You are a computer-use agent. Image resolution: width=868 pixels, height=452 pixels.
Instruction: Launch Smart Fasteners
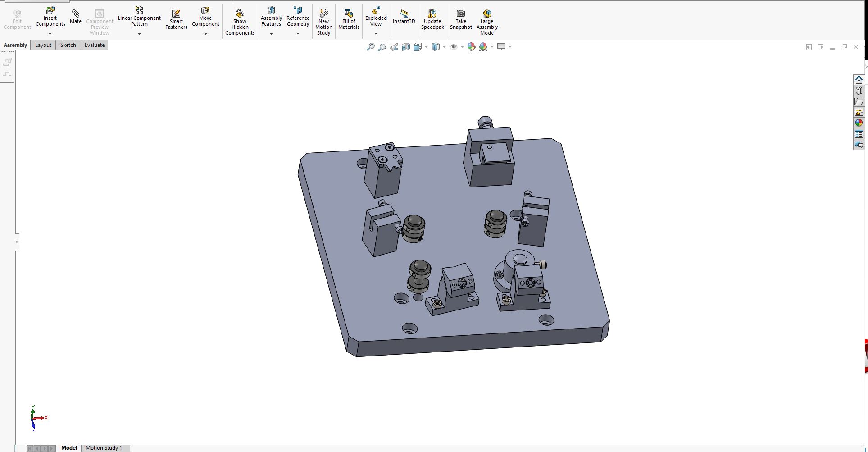point(176,20)
